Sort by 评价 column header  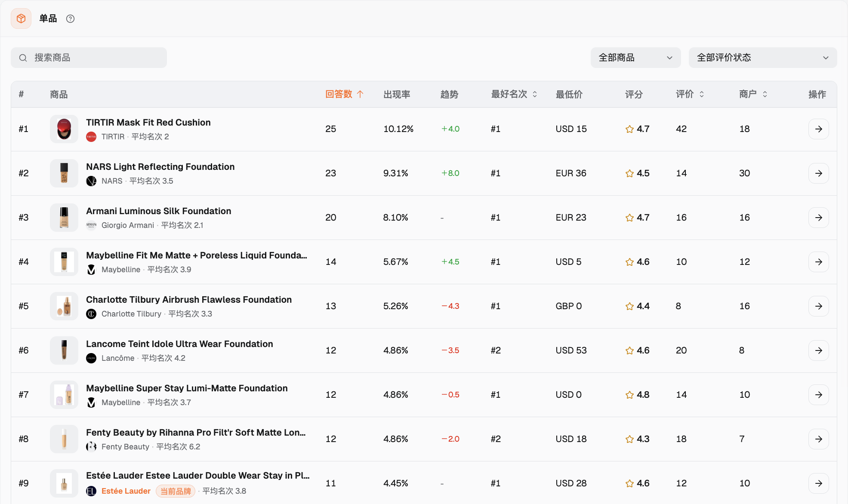tap(690, 94)
